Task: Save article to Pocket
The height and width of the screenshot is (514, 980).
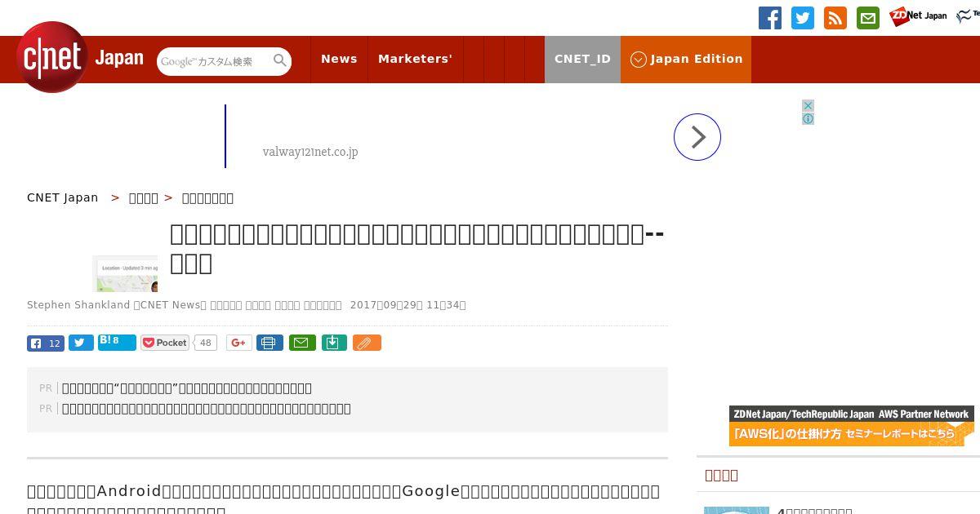Action: [x=164, y=343]
